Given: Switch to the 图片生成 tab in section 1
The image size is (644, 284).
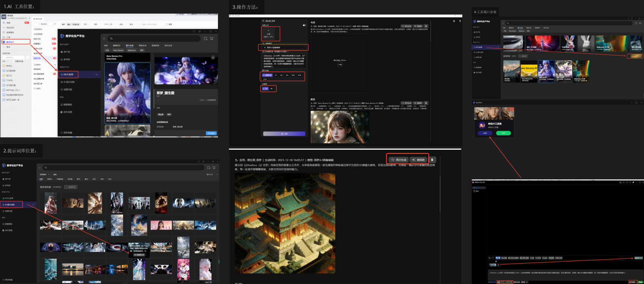Looking at the screenshot, I should click(x=130, y=46).
